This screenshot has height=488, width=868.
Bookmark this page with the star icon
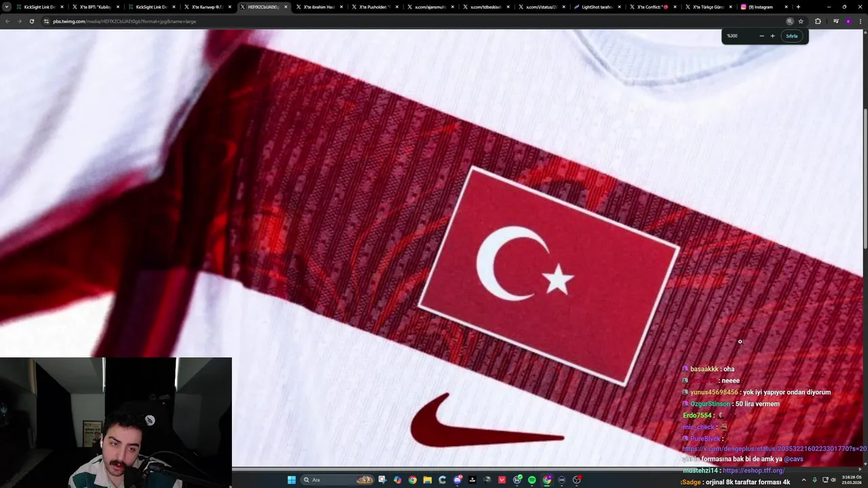(x=801, y=21)
